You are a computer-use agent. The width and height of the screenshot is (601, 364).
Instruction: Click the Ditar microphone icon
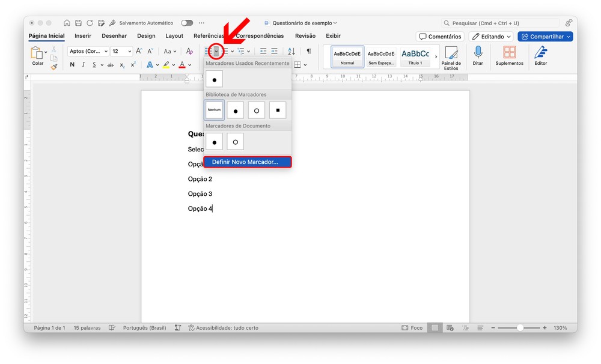478,53
